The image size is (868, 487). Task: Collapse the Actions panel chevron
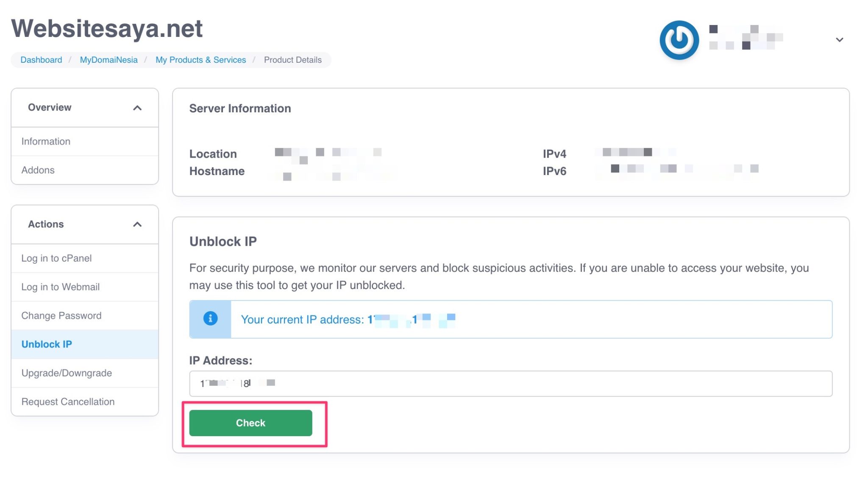click(x=137, y=224)
